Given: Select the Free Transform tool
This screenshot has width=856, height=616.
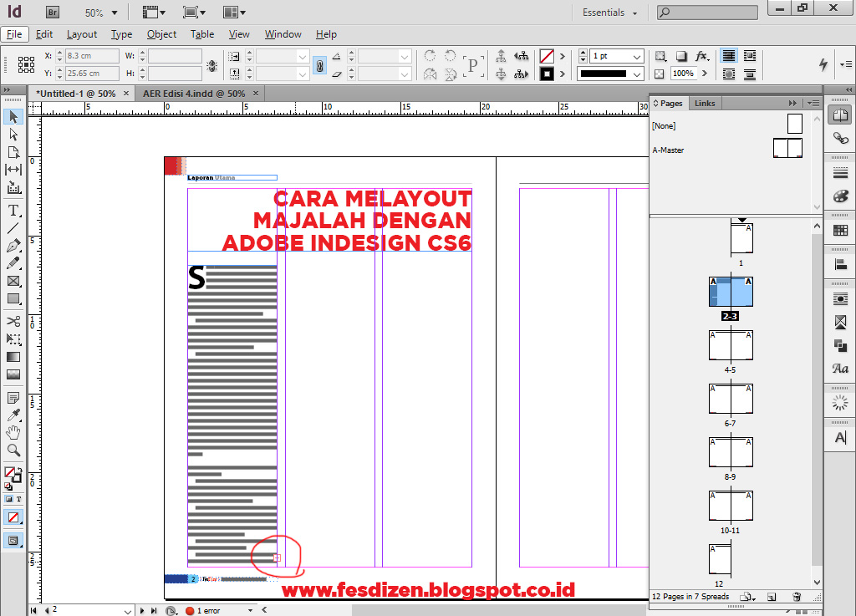Looking at the screenshot, I should point(13,339).
